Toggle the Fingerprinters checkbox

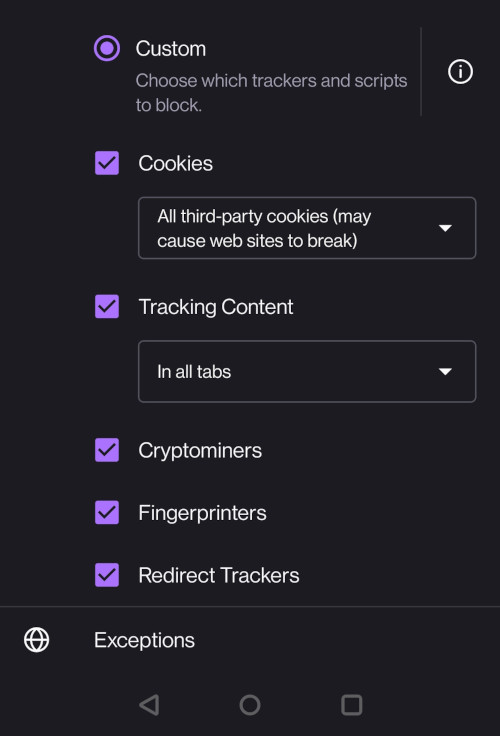107,512
